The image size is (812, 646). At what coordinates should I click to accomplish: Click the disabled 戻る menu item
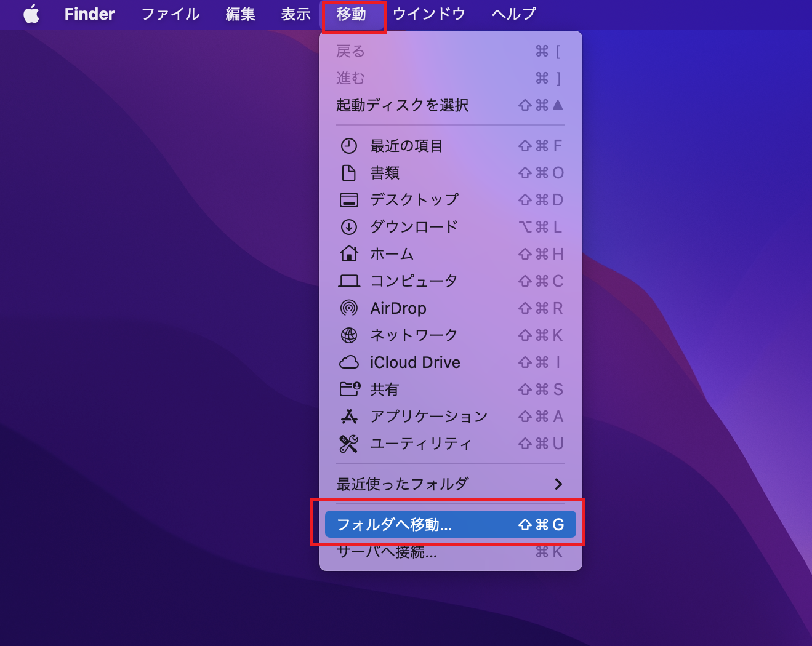click(451, 51)
